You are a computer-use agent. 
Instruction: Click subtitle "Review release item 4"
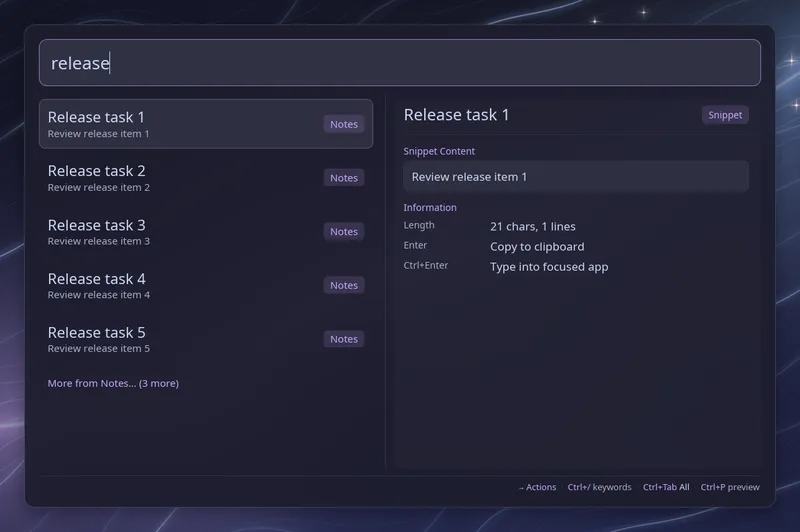[x=99, y=294]
